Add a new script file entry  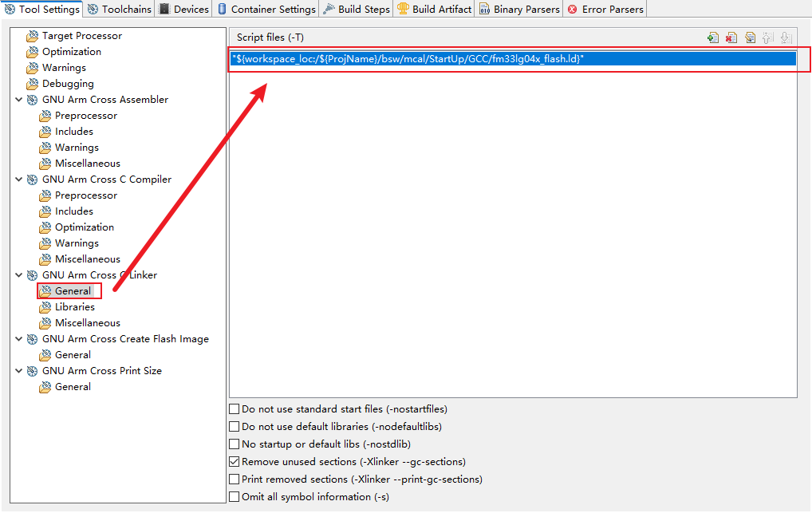pos(713,37)
